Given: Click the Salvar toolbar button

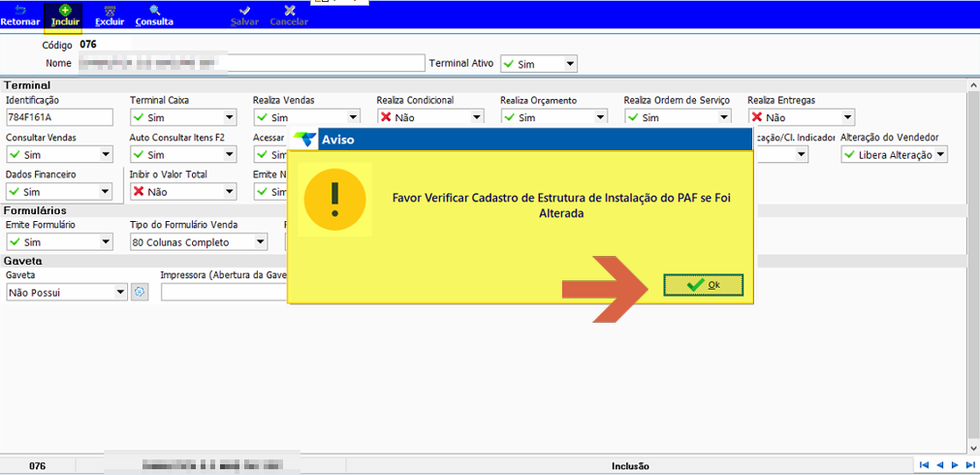Looking at the screenshot, I should pyautogui.click(x=245, y=16).
